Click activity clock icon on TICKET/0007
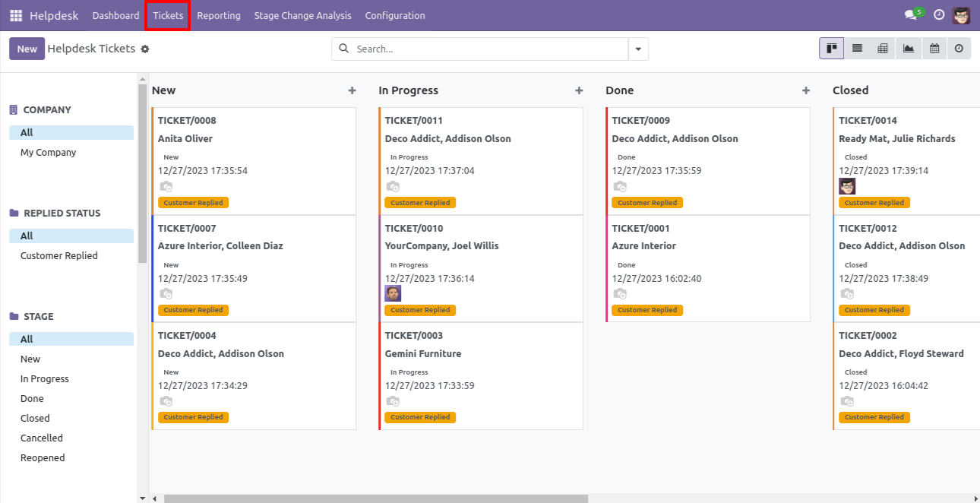Image resolution: width=980 pixels, height=503 pixels. (x=166, y=294)
